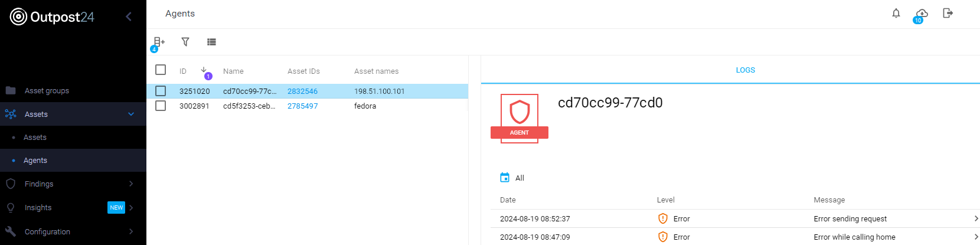Open the column add/customize icon
Viewport: 980px width, 245px height.
(159, 42)
